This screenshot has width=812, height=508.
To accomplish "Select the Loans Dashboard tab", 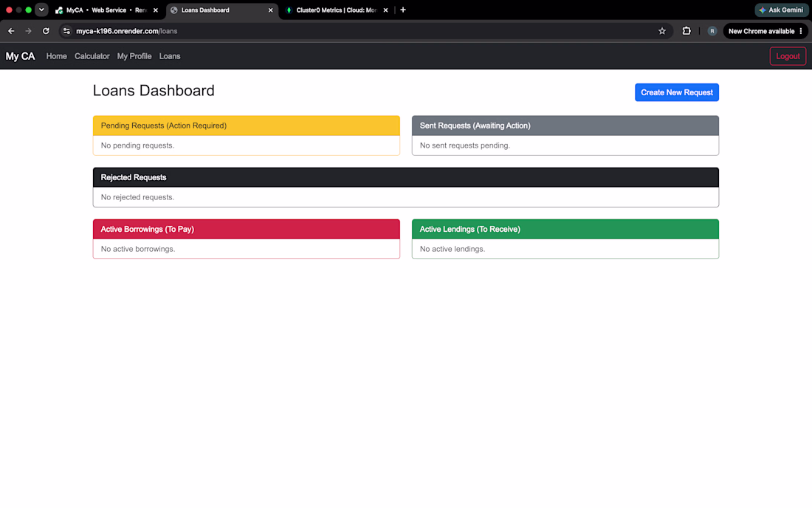I will (222, 10).
